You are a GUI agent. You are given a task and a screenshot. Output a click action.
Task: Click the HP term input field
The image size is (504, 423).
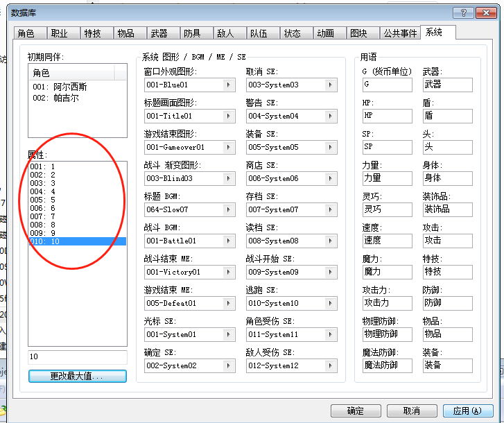[387, 116]
